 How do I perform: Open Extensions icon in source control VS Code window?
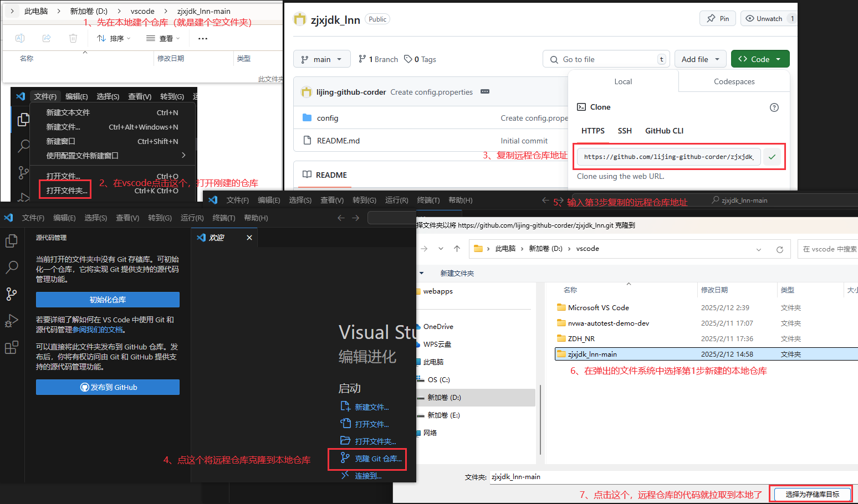tap(12, 347)
